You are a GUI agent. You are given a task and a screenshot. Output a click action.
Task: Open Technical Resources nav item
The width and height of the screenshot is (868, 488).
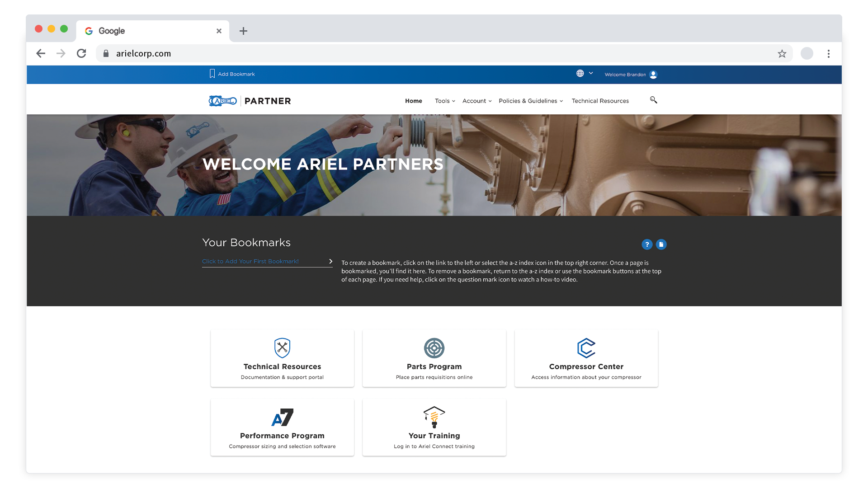tap(600, 101)
